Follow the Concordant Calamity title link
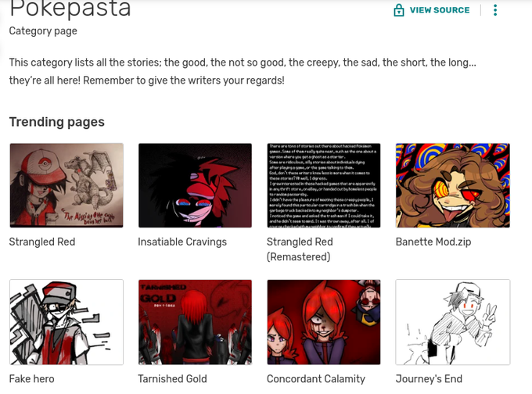Image resolution: width=532 pixels, height=394 pixels. [x=316, y=378]
